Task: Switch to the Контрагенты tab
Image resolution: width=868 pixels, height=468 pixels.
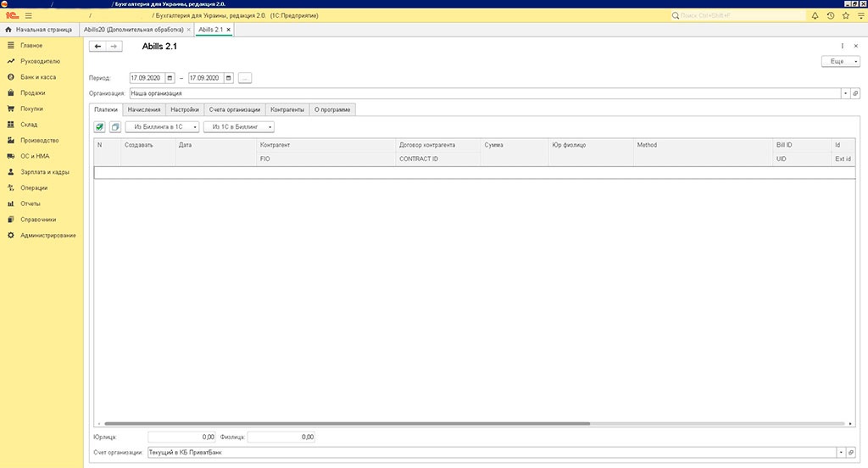Action: 287,109
